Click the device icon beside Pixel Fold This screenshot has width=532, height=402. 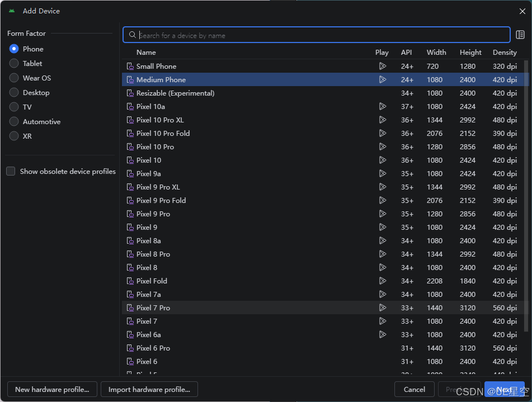pos(130,281)
